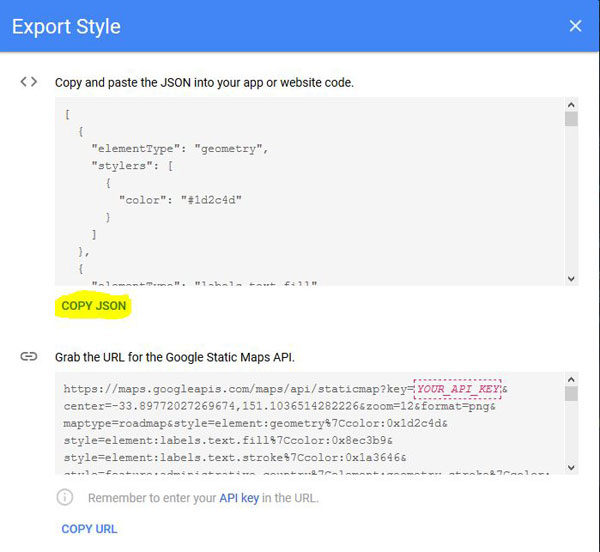Click the JSON box scroll down arrow

(571, 278)
